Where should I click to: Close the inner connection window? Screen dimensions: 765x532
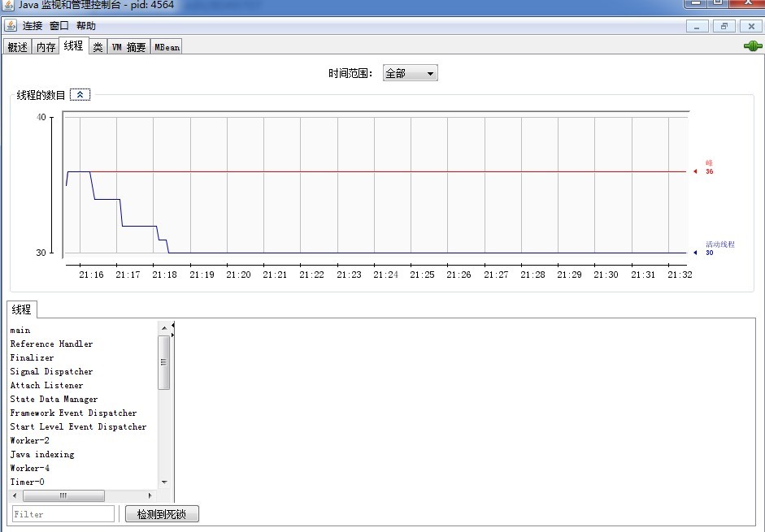(x=750, y=26)
